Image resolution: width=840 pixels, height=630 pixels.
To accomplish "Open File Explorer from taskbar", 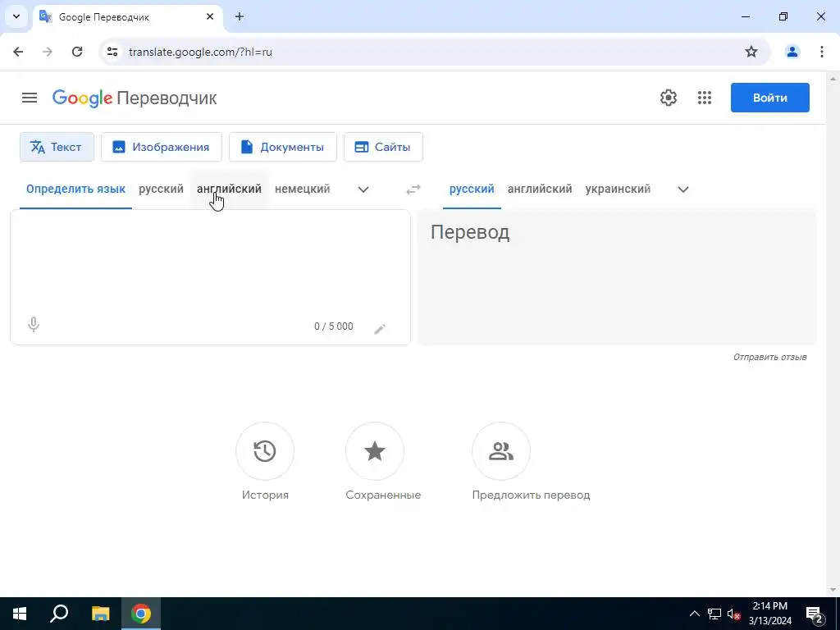I will point(100,614).
